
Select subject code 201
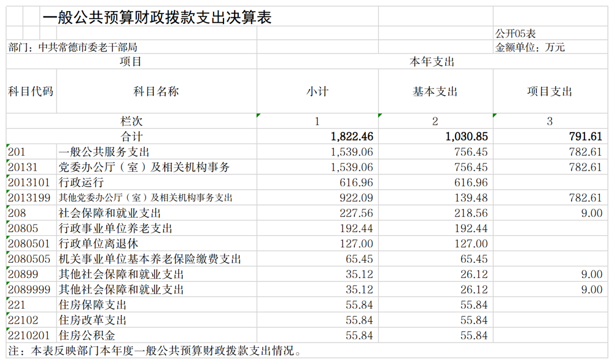pos(17,152)
